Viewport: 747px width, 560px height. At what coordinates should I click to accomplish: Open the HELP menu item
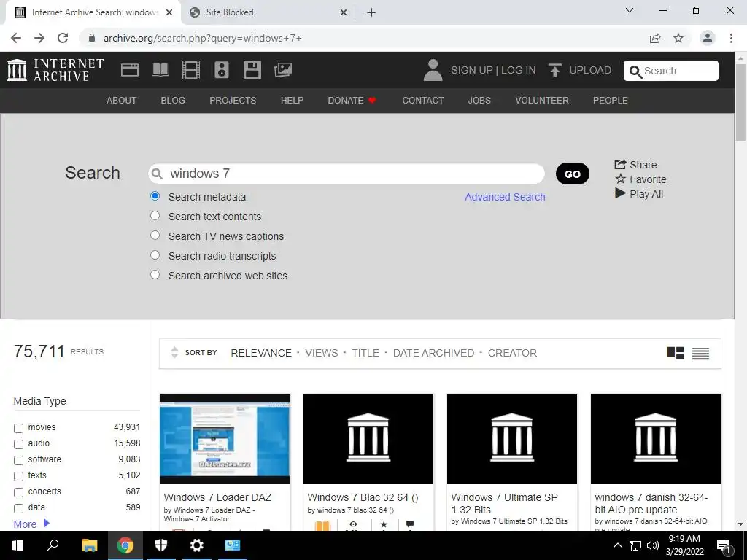292,101
